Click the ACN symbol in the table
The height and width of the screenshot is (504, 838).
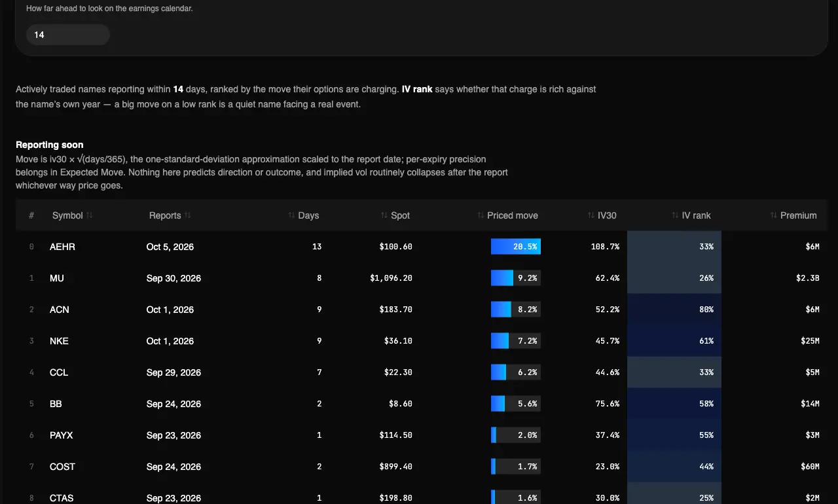click(60, 310)
